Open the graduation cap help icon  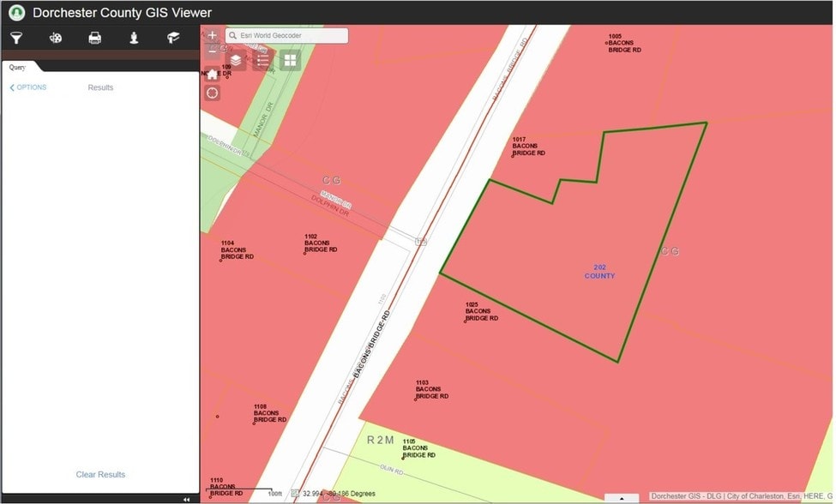pos(173,38)
